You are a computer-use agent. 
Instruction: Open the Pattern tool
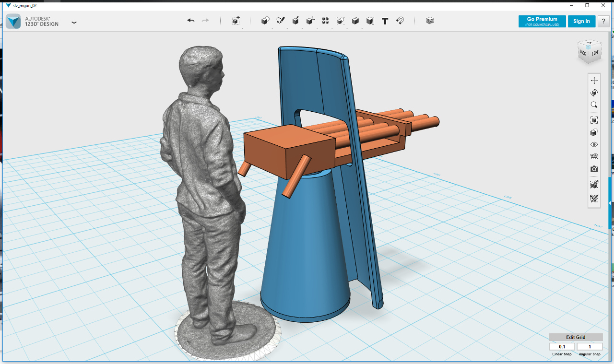tap(325, 21)
